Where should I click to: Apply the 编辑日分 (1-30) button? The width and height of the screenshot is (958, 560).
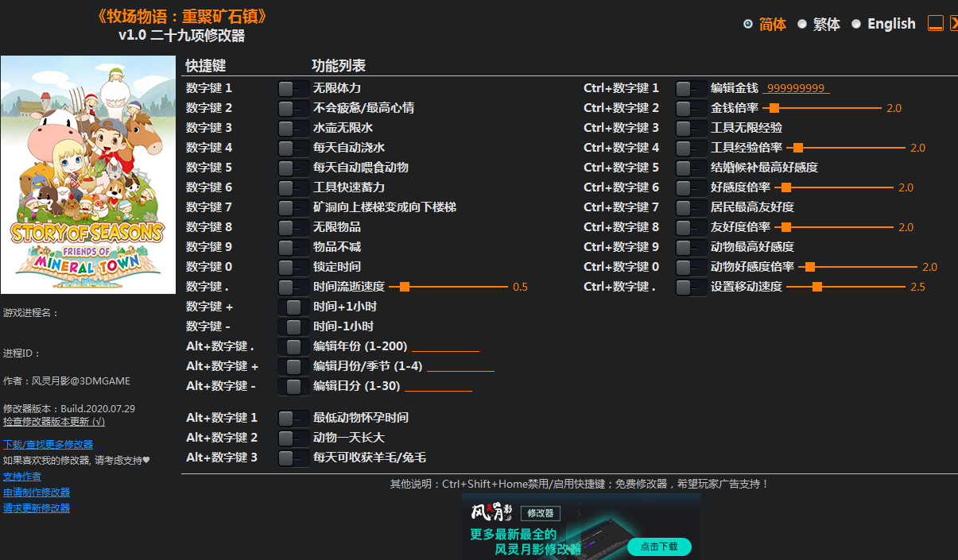(293, 386)
